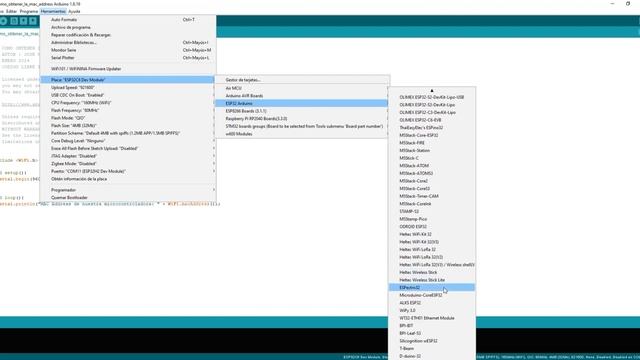The height and width of the screenshot is (360, 640).
Task: Select the WT32-ETH01 Ethernet Module board
Action: coord(432,318)
